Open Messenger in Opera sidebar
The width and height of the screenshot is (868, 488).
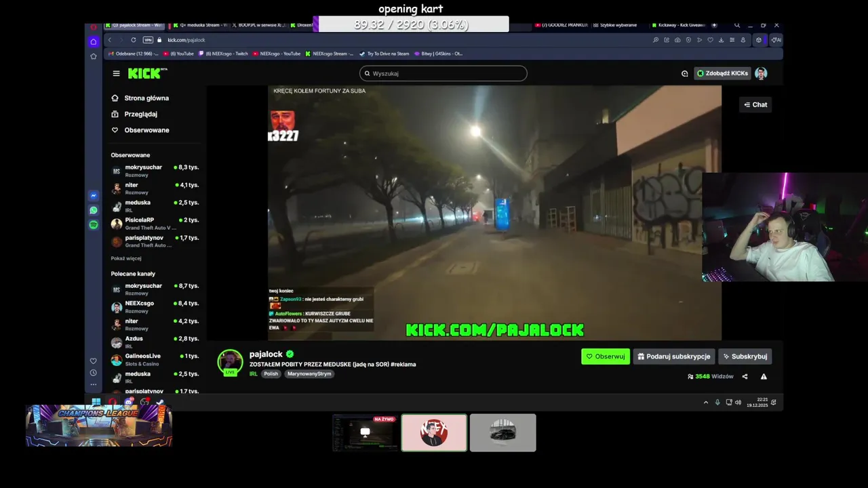[94, 196]
